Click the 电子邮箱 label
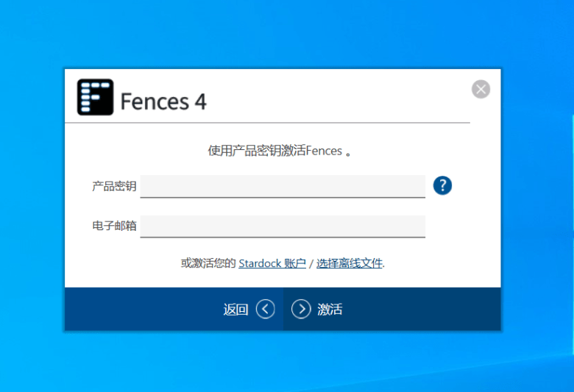574x392 pixels. 114,226
